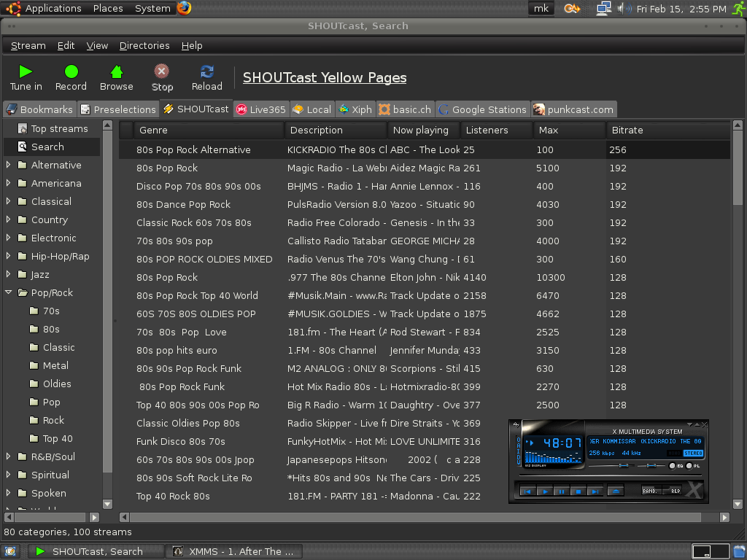The height and width of the screenshot is (560, 747).
Task: Enable random play with RAND. button
Action: click(x=651, y=491)
